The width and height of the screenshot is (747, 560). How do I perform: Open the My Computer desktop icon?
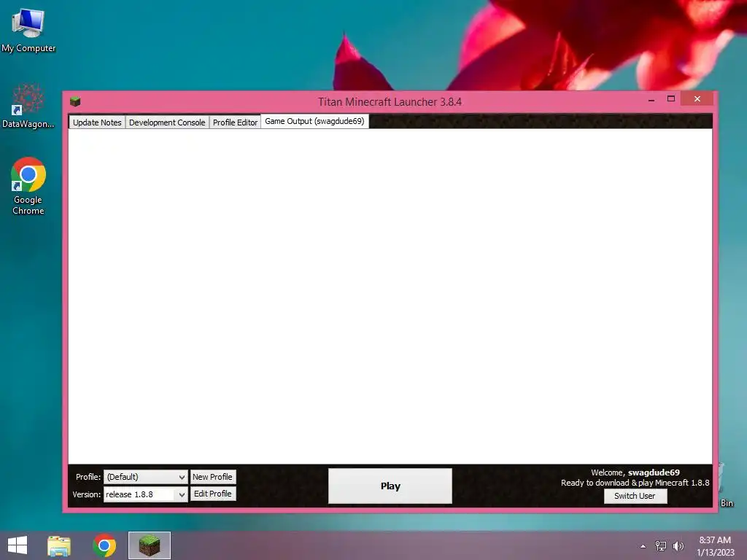28,29
